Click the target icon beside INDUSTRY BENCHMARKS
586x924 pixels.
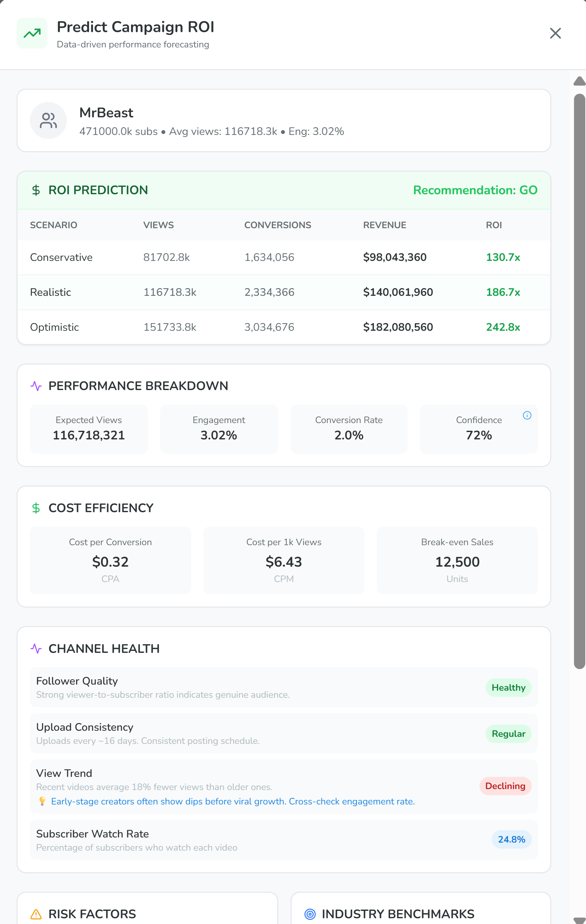coord(310,914)
